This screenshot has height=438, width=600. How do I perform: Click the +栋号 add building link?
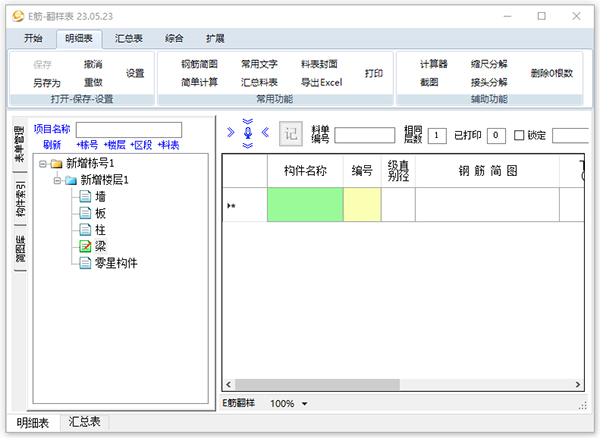(x=87, y=145)
